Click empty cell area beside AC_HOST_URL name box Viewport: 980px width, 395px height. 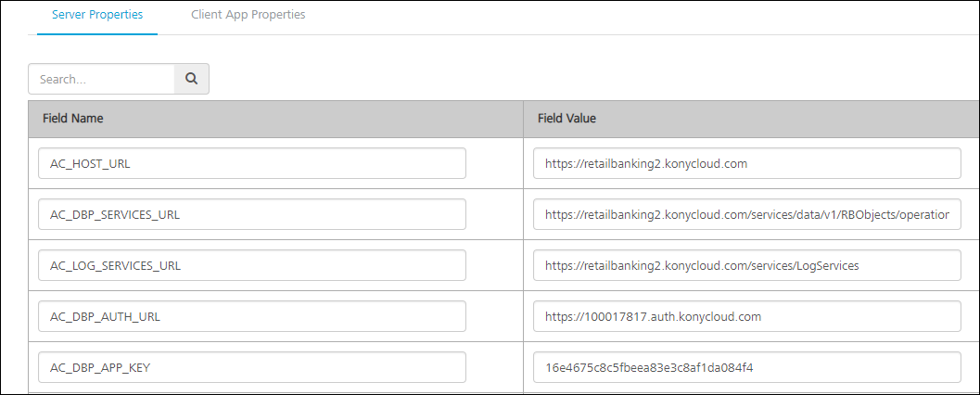point(495,163)
